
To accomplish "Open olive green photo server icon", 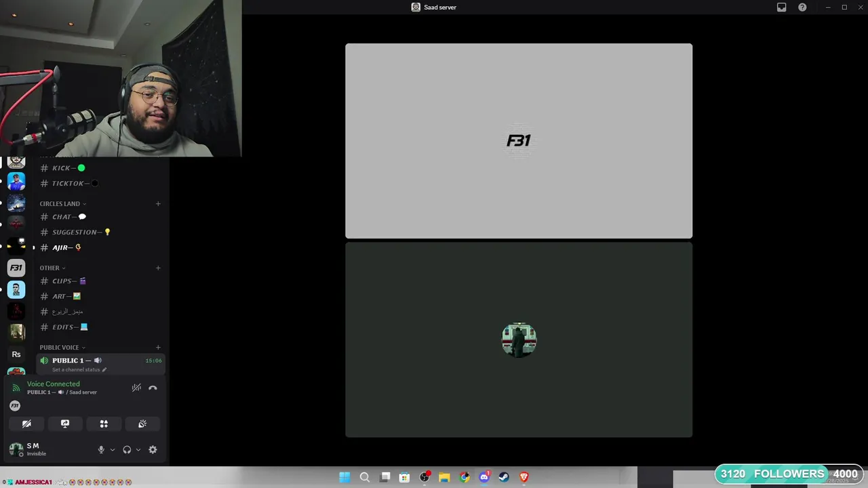I will tap(16, 332).
